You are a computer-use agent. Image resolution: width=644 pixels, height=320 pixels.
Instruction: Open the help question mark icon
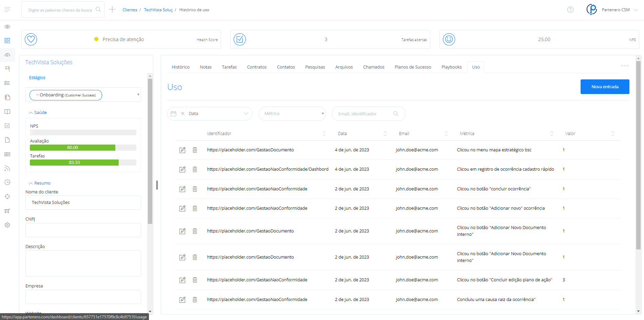(570, 10)
